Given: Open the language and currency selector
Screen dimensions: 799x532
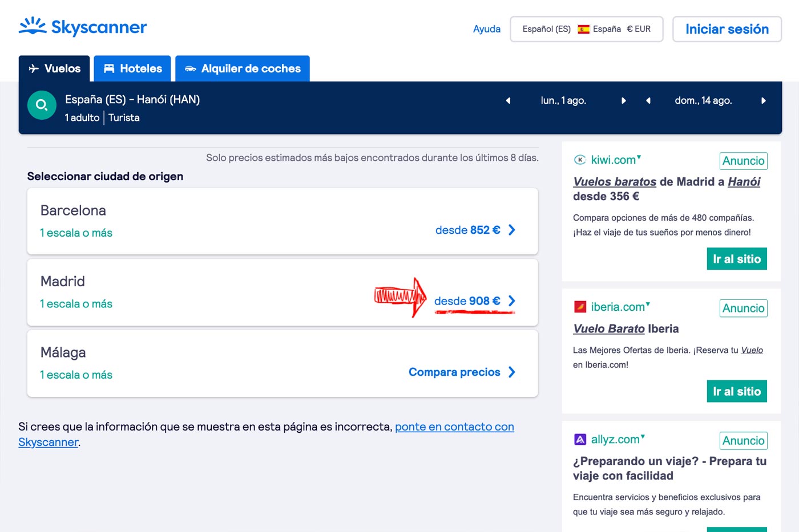Looking at the screenshot, I should click(x=587, y=29).
